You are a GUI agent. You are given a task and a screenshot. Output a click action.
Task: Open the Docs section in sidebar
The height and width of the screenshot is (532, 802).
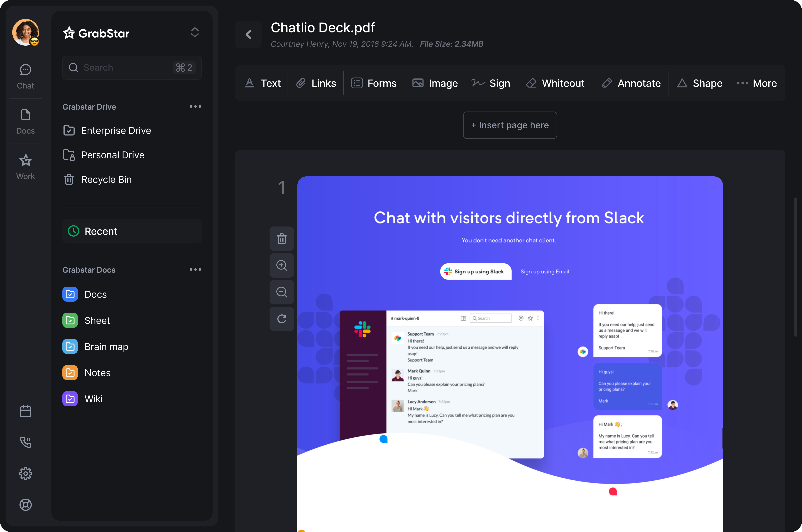click(x=25, y=122)
